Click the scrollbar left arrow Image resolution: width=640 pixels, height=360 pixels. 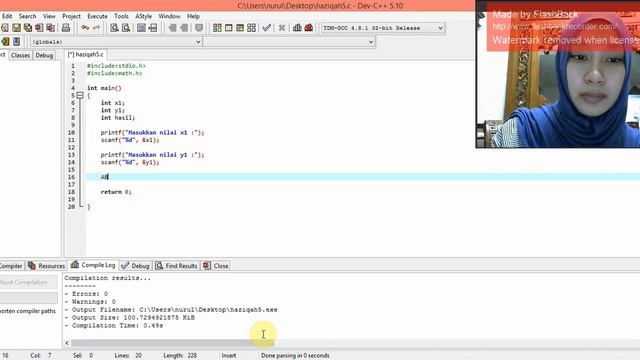click(x=67, y=343)
